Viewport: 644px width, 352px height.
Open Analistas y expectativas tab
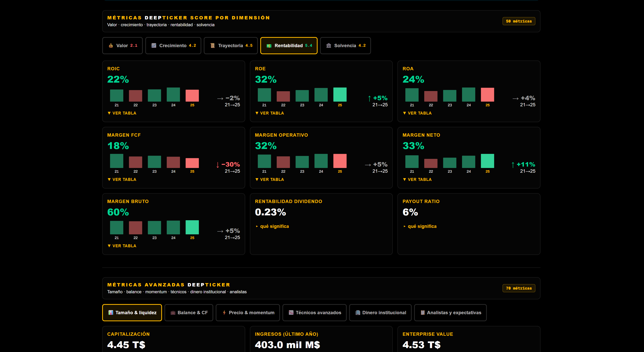[x=450, y=312]
